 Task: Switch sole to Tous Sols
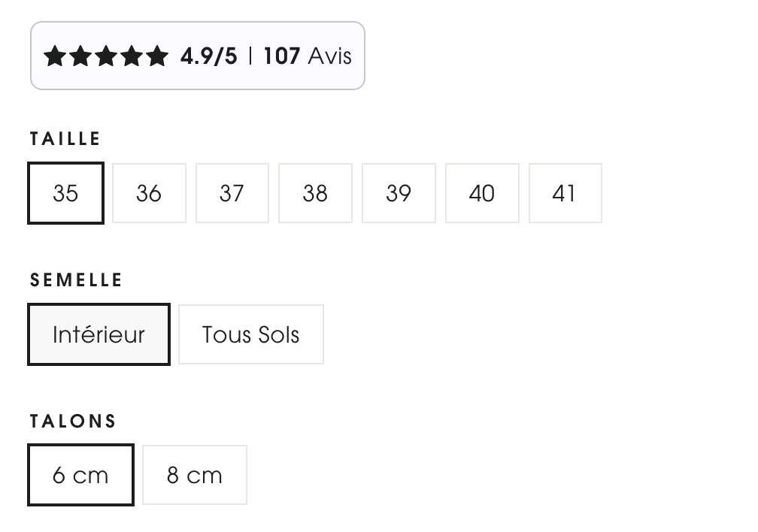pyautogui.click(x=250, y=334)
